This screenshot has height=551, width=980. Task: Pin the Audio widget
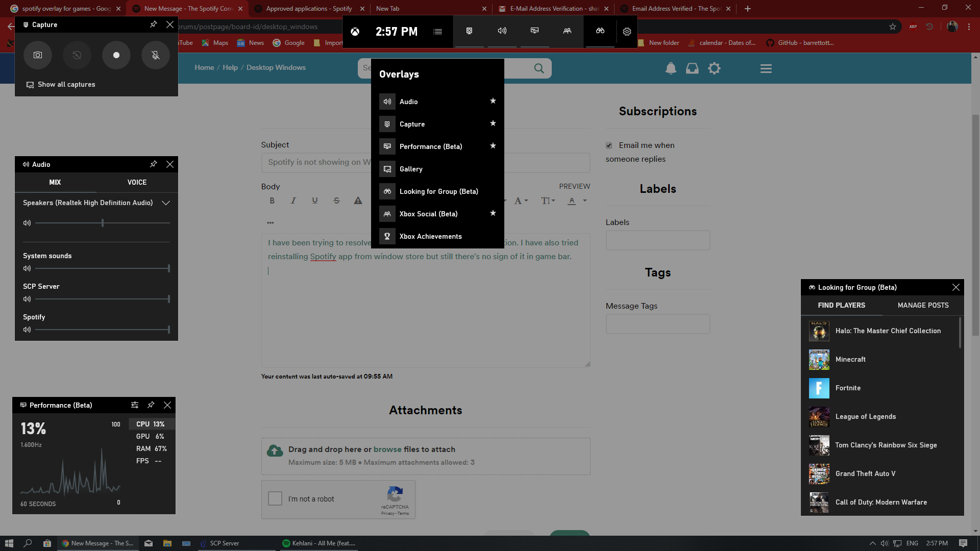pyautogui.click(x=153, y=164)
